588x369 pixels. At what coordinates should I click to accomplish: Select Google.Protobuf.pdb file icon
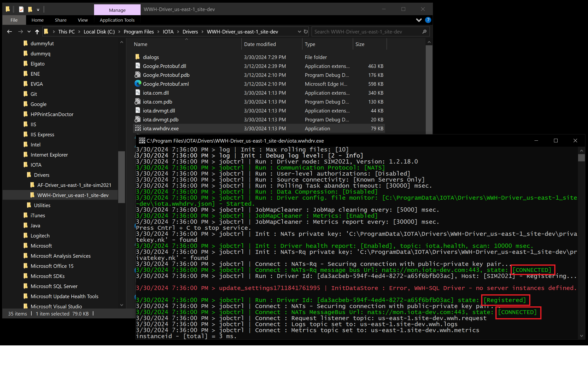point(138,75)
